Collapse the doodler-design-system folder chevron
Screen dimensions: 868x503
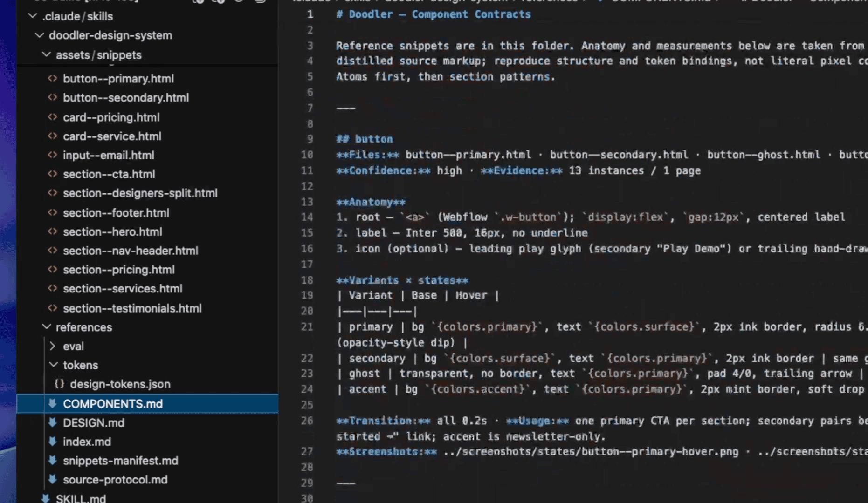tap(40, 35)
